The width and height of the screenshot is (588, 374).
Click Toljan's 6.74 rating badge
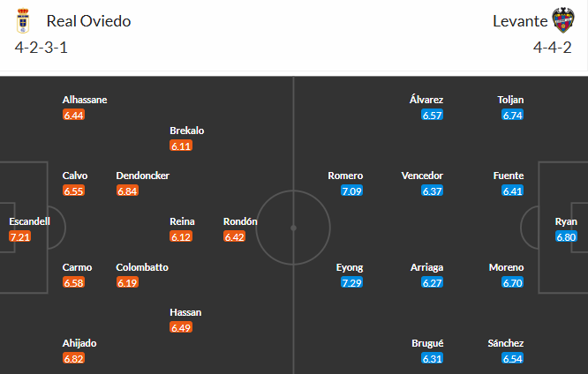[x=512, y=115]
